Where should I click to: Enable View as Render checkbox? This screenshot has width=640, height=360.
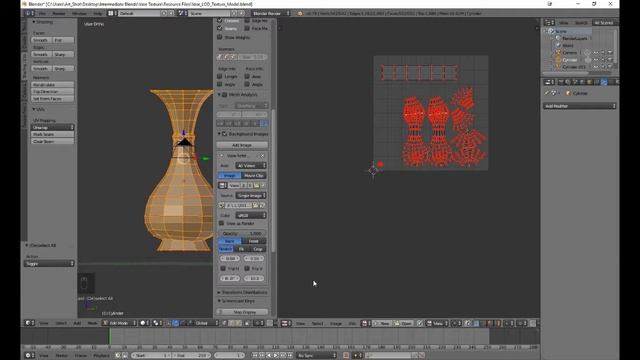pos(221,223)
